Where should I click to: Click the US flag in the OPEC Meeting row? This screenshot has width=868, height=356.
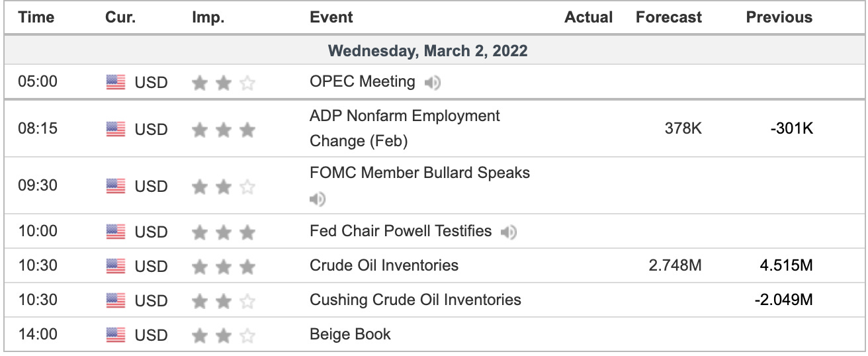116,83
